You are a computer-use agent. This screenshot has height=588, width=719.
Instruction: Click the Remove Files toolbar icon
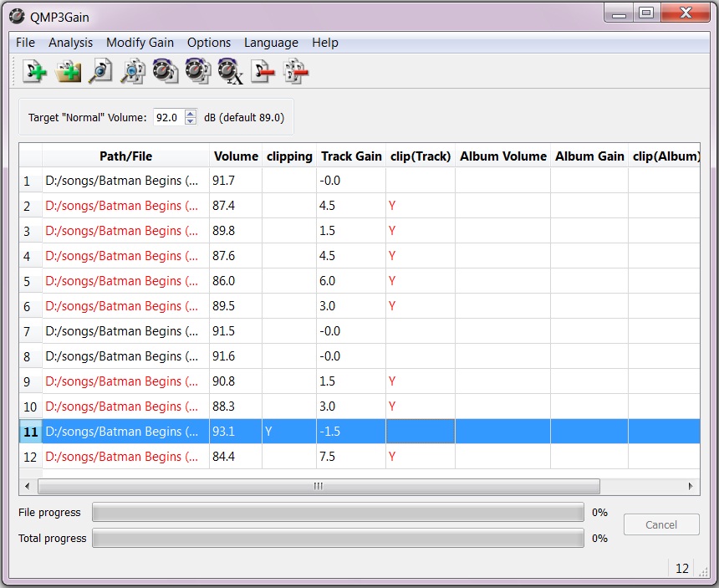point(263,72)
